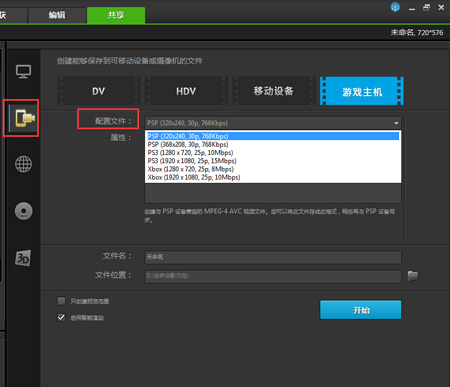Switch to the 编辑 tab

coord(57,15)
